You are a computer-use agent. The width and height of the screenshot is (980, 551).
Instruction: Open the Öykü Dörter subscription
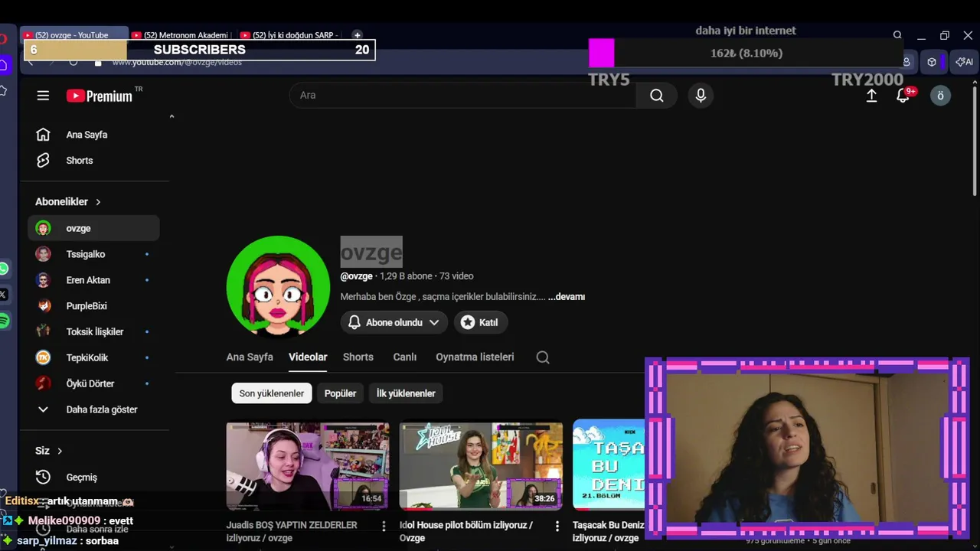(x=93, y=383)
